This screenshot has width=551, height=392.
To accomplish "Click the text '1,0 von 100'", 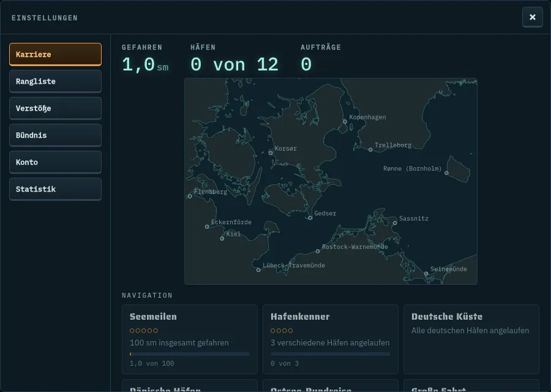I will pyautogui.click(x=152, y=363).
